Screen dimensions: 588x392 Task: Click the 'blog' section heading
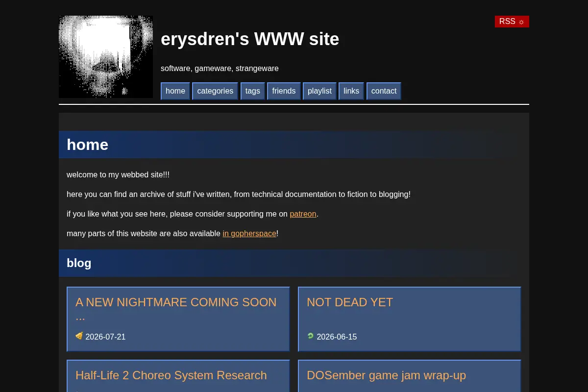coord(79,263)
